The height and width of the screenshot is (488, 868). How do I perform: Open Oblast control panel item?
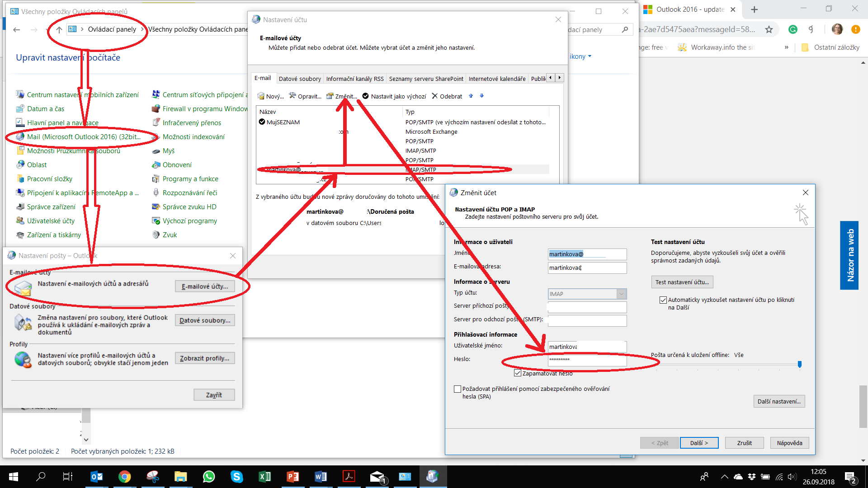pos(31,164)
